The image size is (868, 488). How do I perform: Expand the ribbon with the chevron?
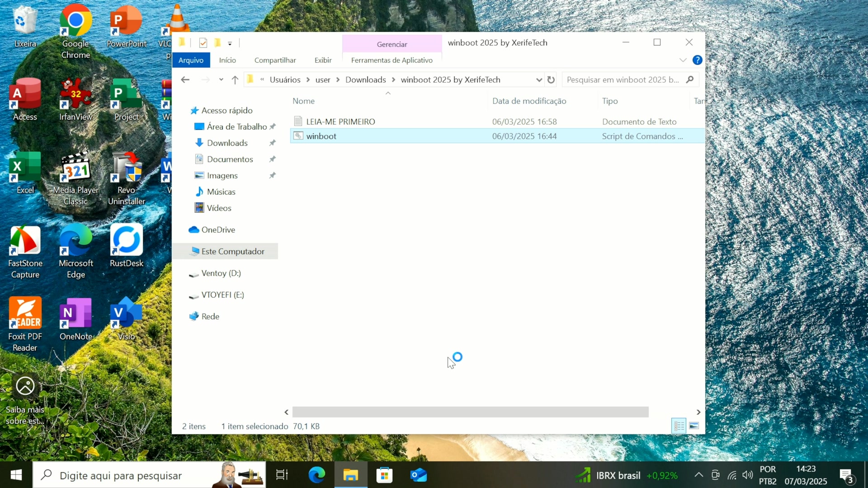683,60
